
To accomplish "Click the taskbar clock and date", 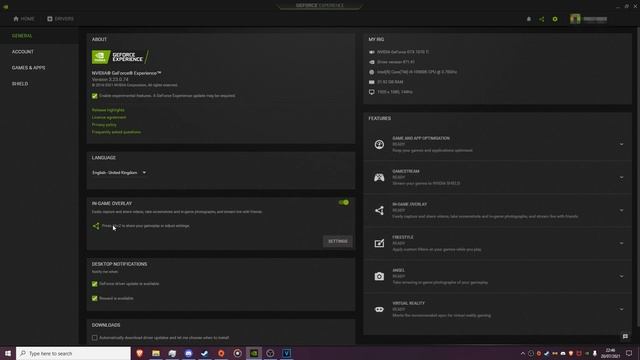I will [x=611, y=353].
